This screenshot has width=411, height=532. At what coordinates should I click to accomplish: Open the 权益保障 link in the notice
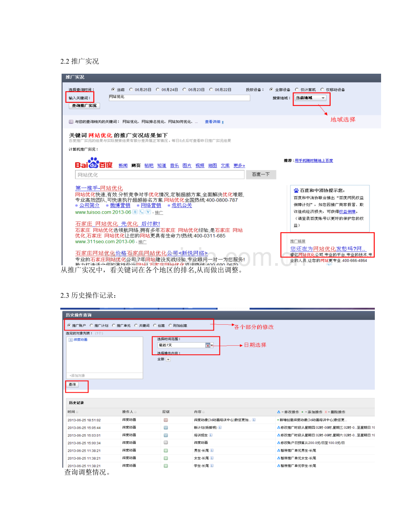(x=347, y=211)
